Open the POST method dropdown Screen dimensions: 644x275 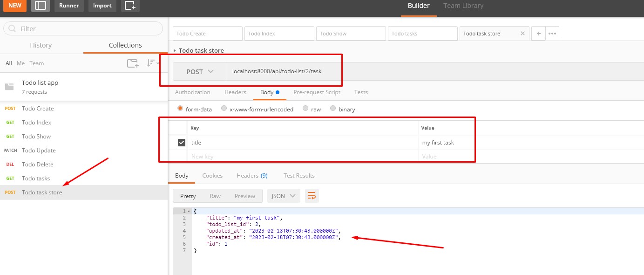[x=200, y=72]
